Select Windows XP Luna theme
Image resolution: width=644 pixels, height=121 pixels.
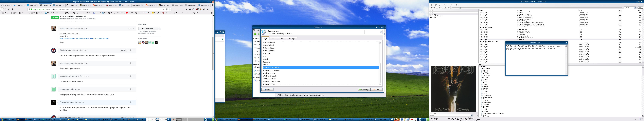pos(321,73)
